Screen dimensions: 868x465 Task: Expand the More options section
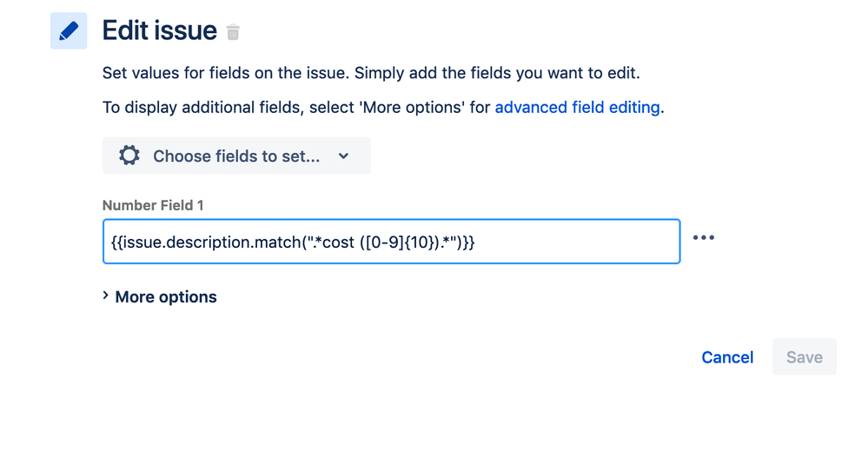160,296
